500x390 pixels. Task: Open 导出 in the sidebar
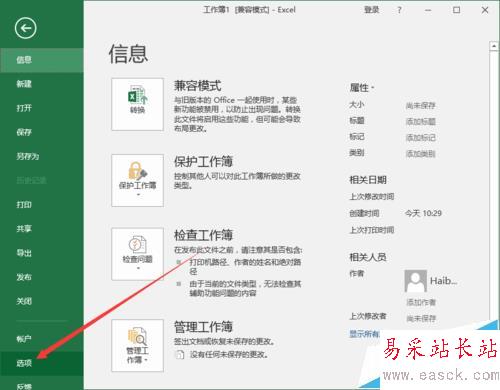tap(42, 253)
